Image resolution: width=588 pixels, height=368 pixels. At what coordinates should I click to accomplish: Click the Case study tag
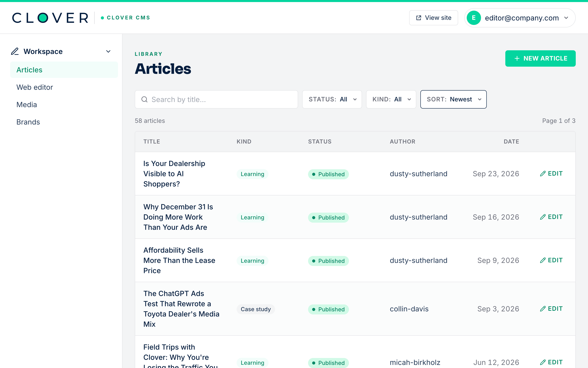256,309
